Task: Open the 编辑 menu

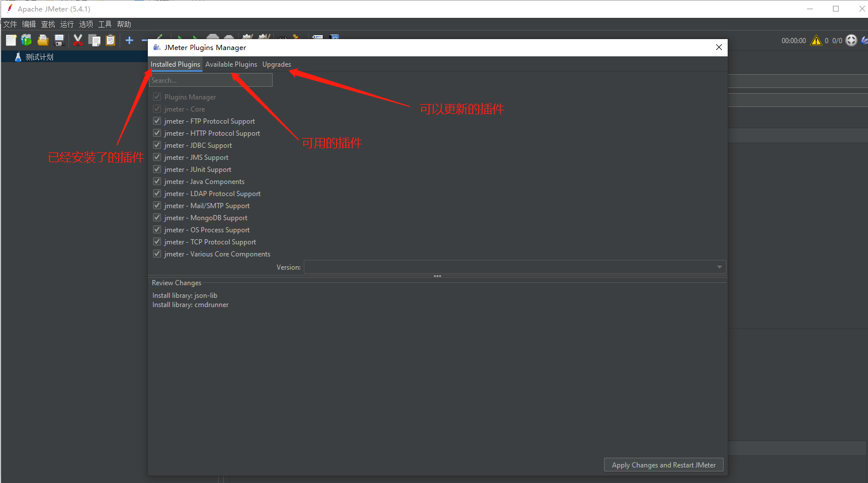Action: [29, 24]
